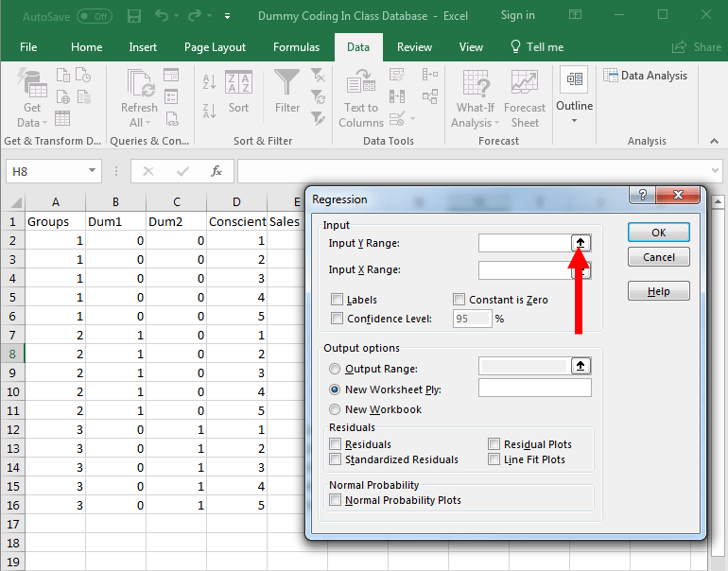This screenshot has width=728, height=571.
Task: Check the Labels checkbox
Action: 337,300
